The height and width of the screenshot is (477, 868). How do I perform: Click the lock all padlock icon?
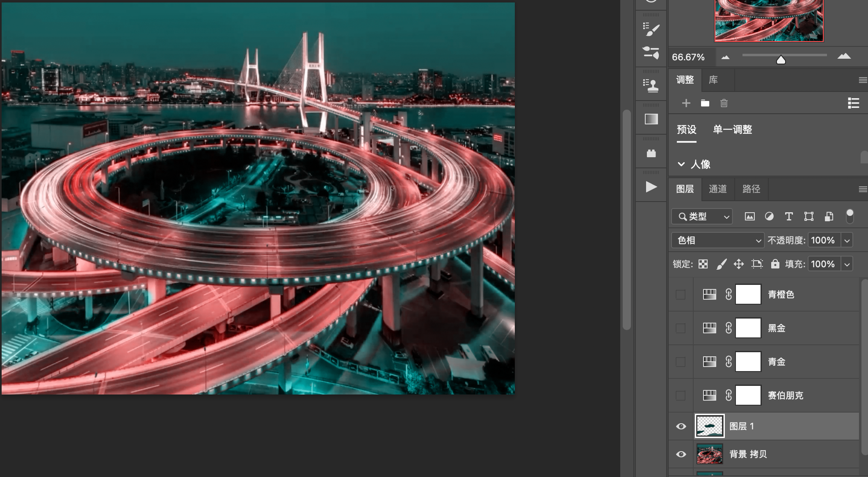(775, 264)
